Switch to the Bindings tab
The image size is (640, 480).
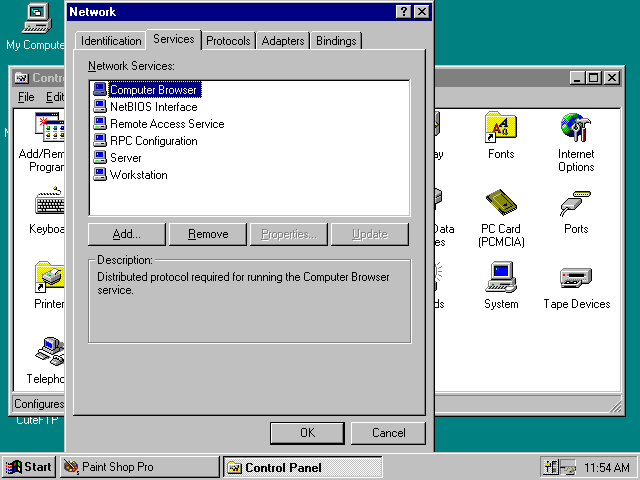[x=336, y=41]
